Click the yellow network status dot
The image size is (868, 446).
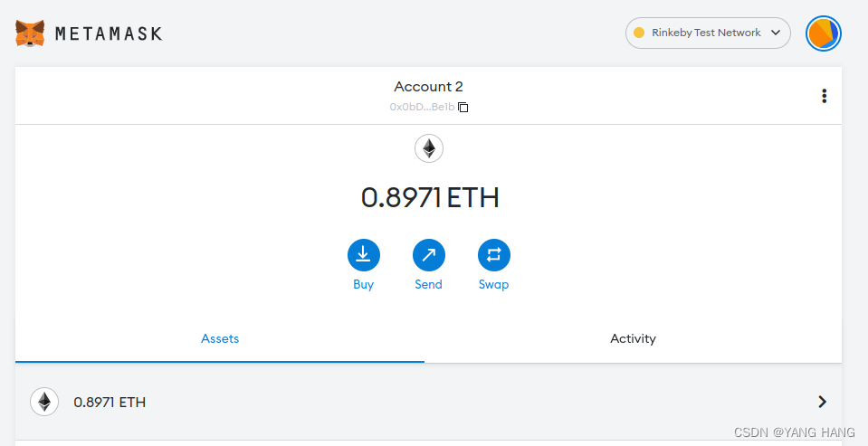639,33
